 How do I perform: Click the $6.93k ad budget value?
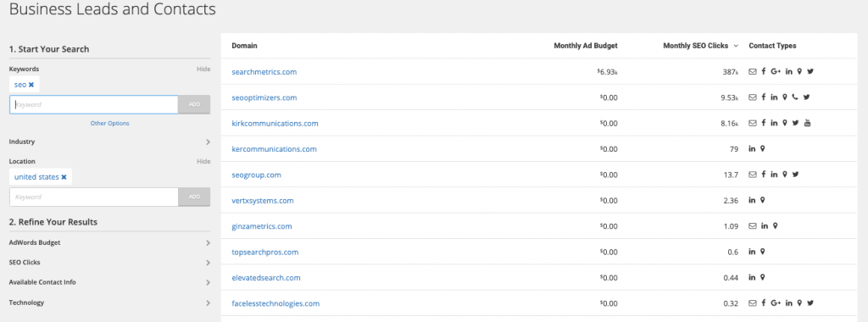[x=607, y=72]
